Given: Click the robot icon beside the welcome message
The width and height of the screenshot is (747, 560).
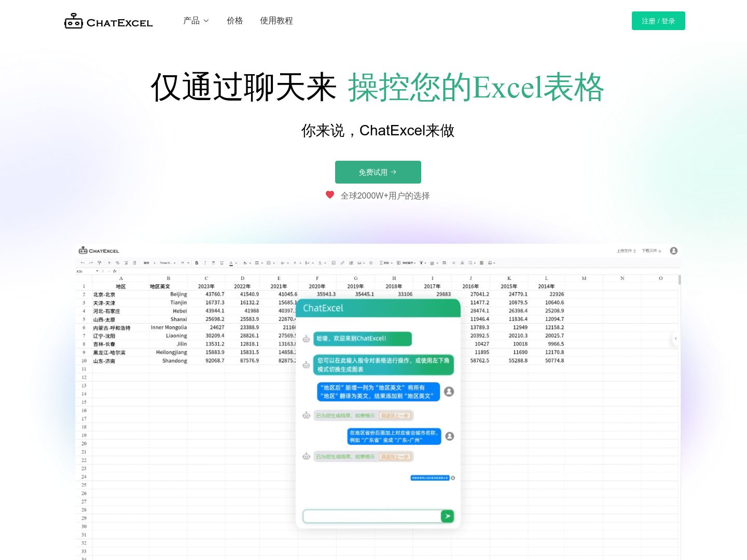Looking at the screenshot, I should [307, 339].
